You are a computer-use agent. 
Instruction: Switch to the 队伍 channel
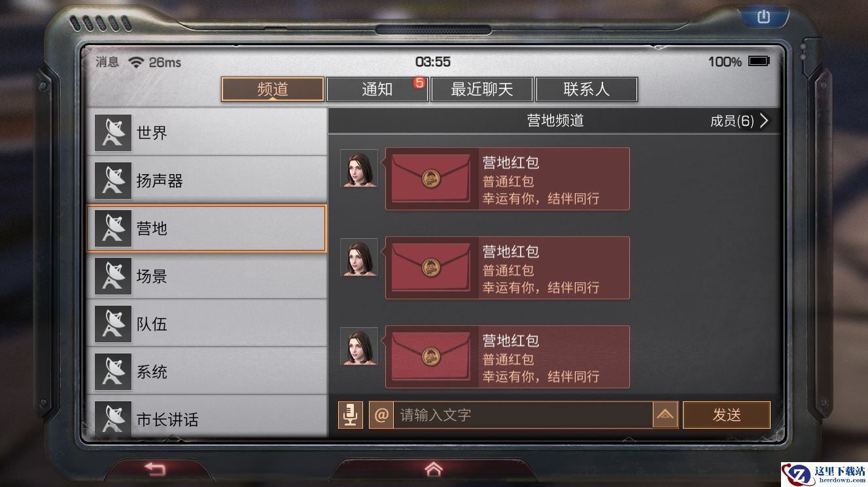coord(207,324)
